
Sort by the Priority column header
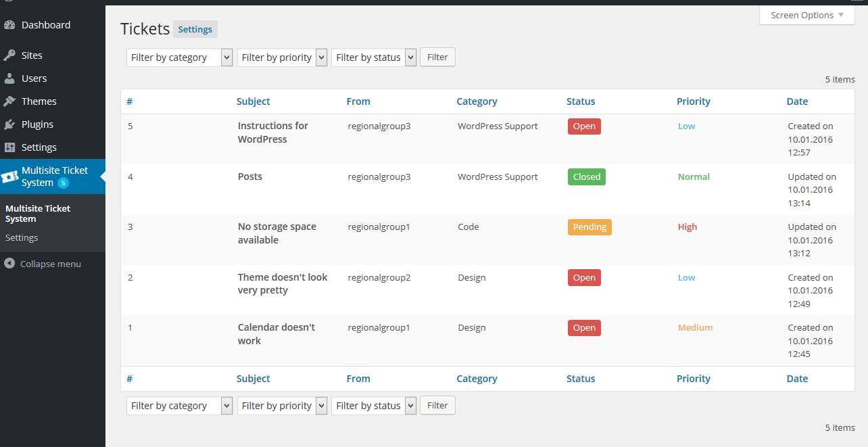pos(694,101)
